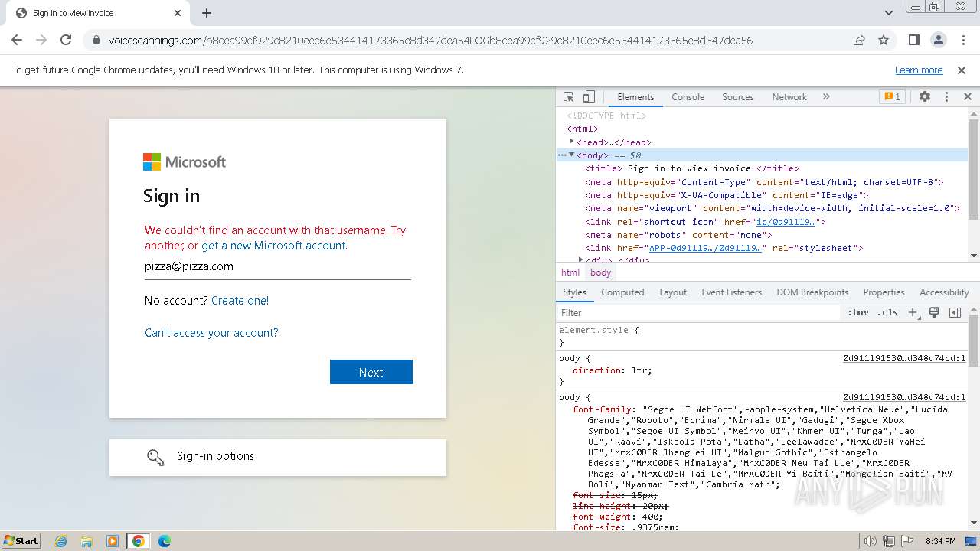Click the clock showing 8:34 PM
Screen dimensions: 980x551
pos(940,541)
